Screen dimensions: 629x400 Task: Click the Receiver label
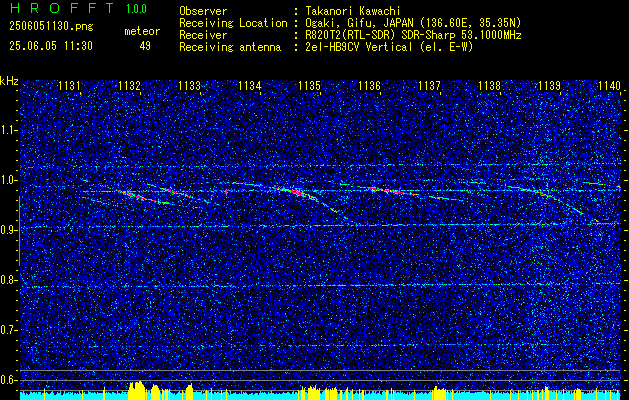click(203, 35)
